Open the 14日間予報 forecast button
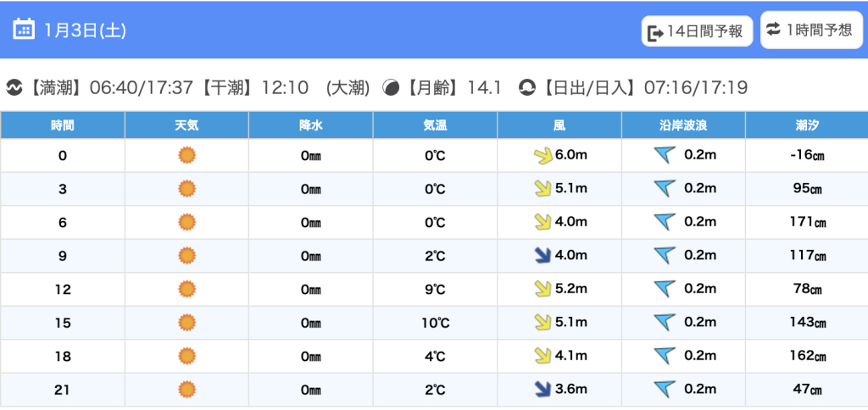The height and width of the screenshot is (410, 868). click(697, 32)
